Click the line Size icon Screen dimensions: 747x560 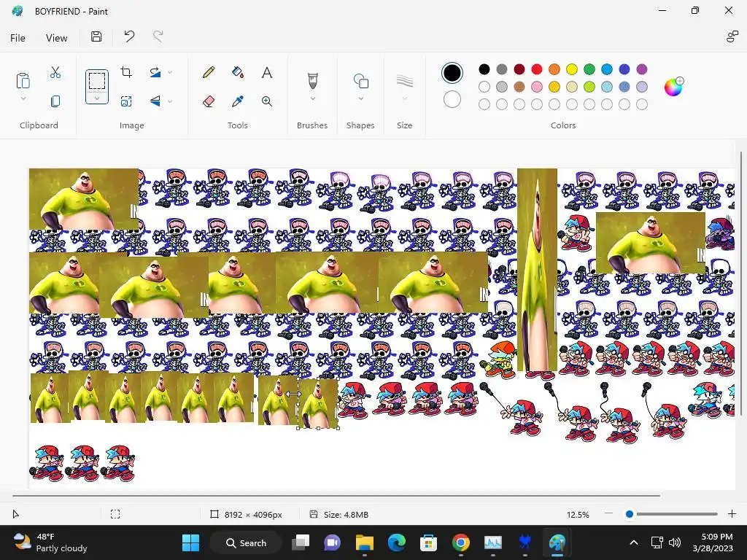[x=404, y=81]
